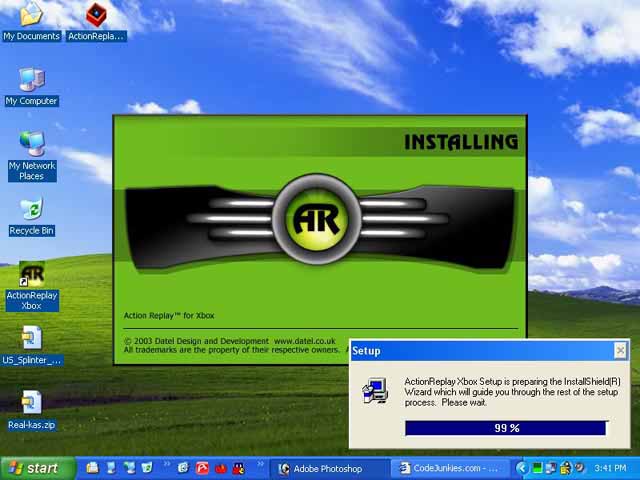The image size is (640, 480).
Task: Expand the first quick launch chevron
Action: coord(167,464)
